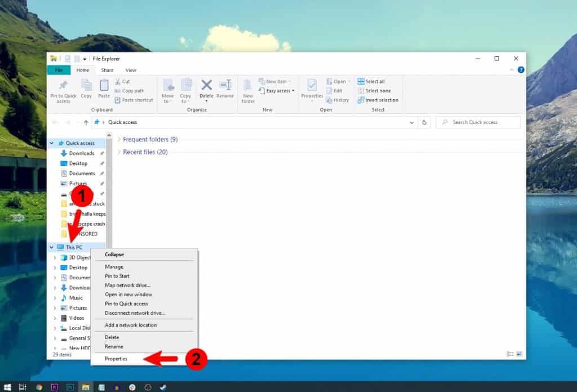Expand the address bar history dropdown
The height and width of the screenshot is (392, 577).
412,122
